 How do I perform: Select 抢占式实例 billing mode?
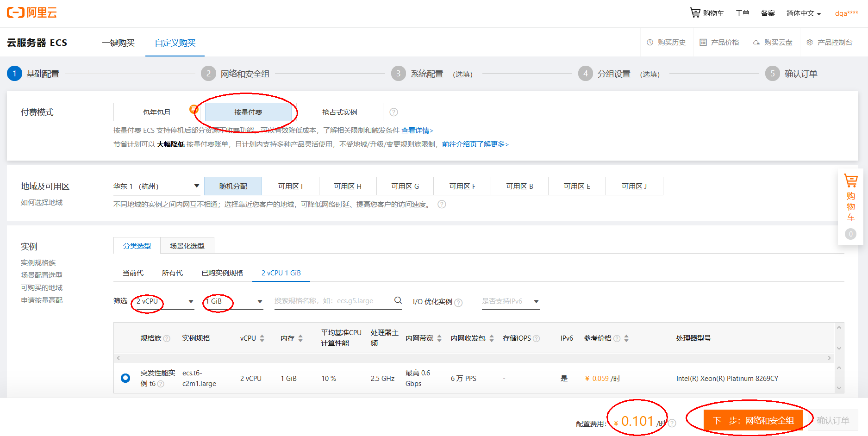click(x=340, y=112)
